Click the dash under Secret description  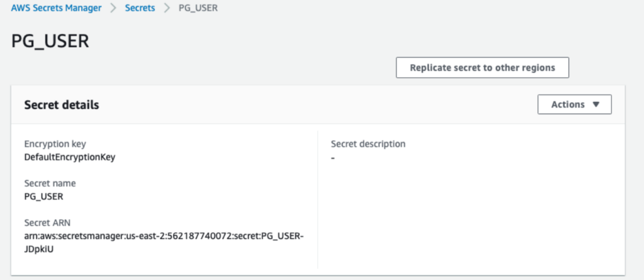pos(333,158)
